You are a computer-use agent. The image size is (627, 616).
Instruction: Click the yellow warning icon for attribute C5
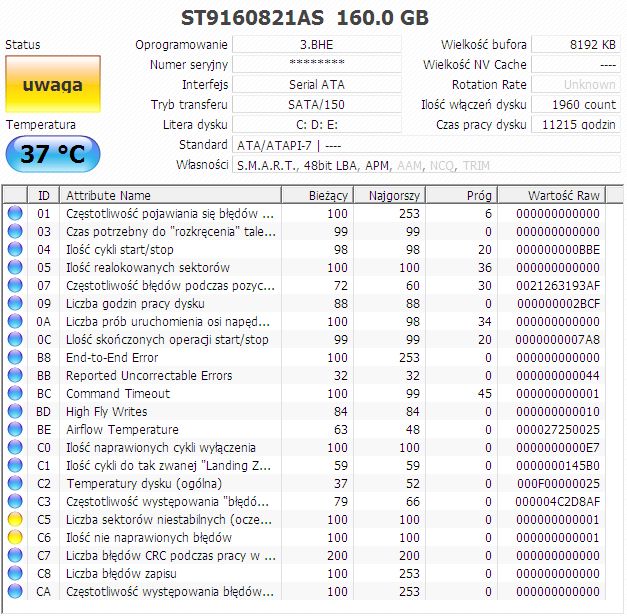[15, 519]
